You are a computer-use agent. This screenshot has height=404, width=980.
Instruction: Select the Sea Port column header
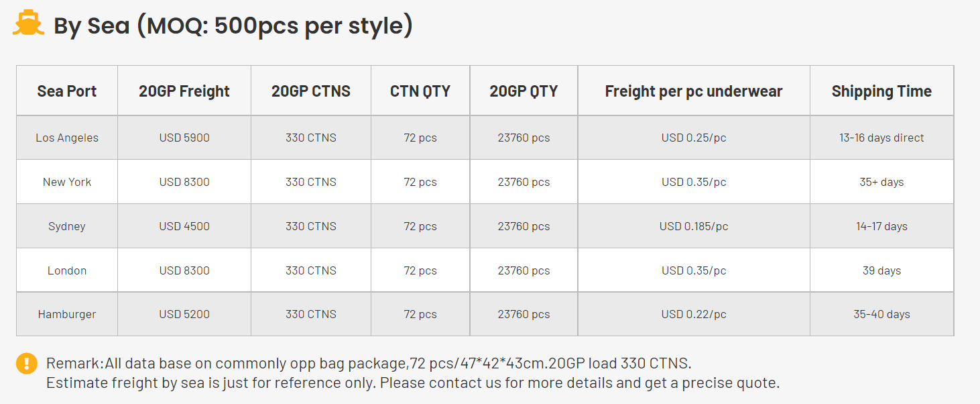pos(67,91)
